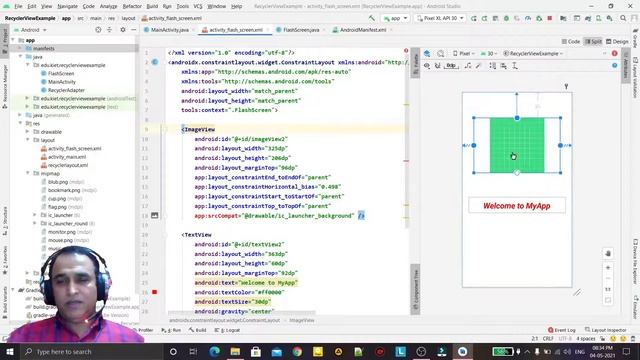
Task: Open design toolbar help question mark icon
Action: click(615, 65)
